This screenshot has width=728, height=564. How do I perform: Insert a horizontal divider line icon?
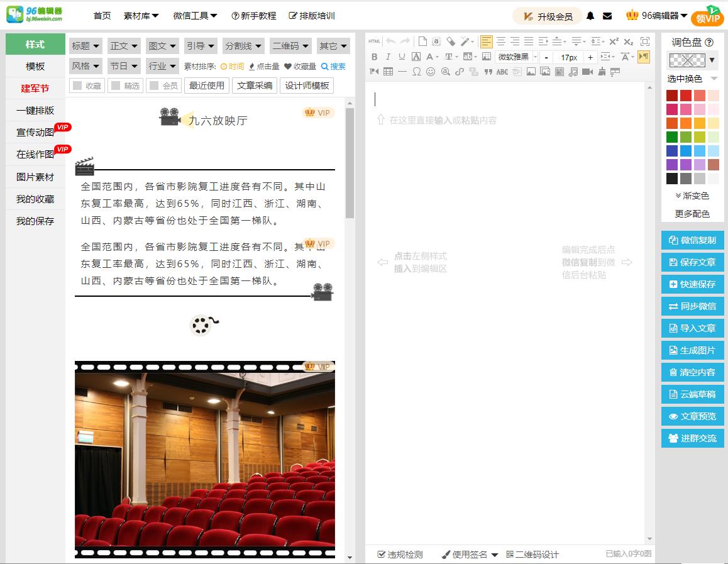(402, 71)
